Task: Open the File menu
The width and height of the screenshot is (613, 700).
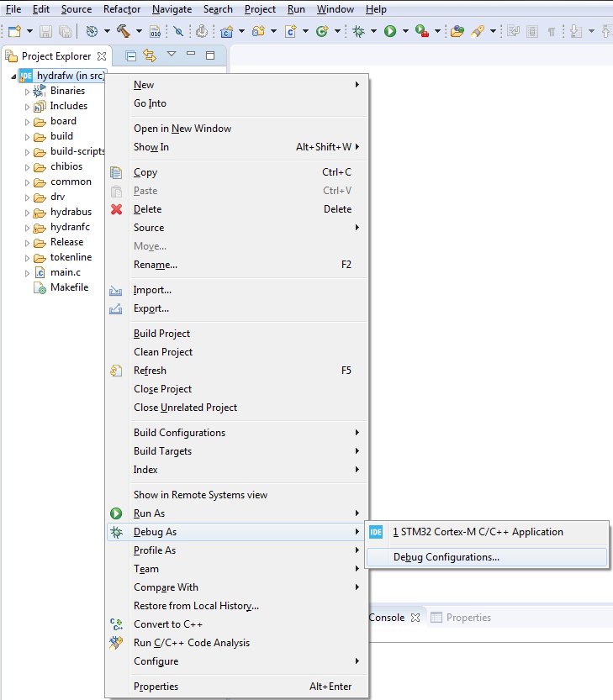Action: [x=13, y=9]
